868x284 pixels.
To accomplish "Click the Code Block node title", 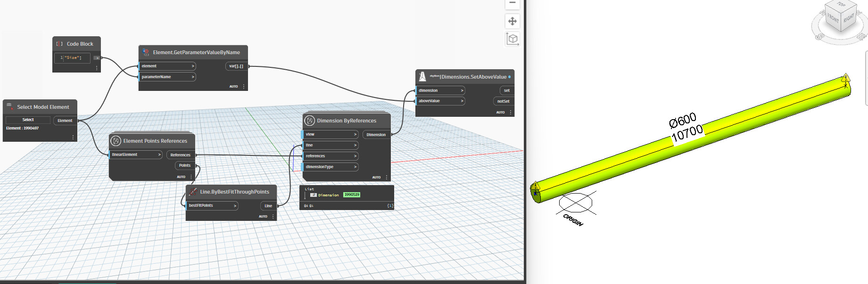I will 80,44.
